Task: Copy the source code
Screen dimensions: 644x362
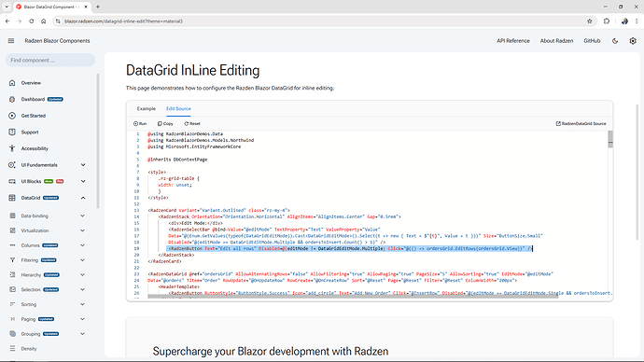Action: point(165,123)
